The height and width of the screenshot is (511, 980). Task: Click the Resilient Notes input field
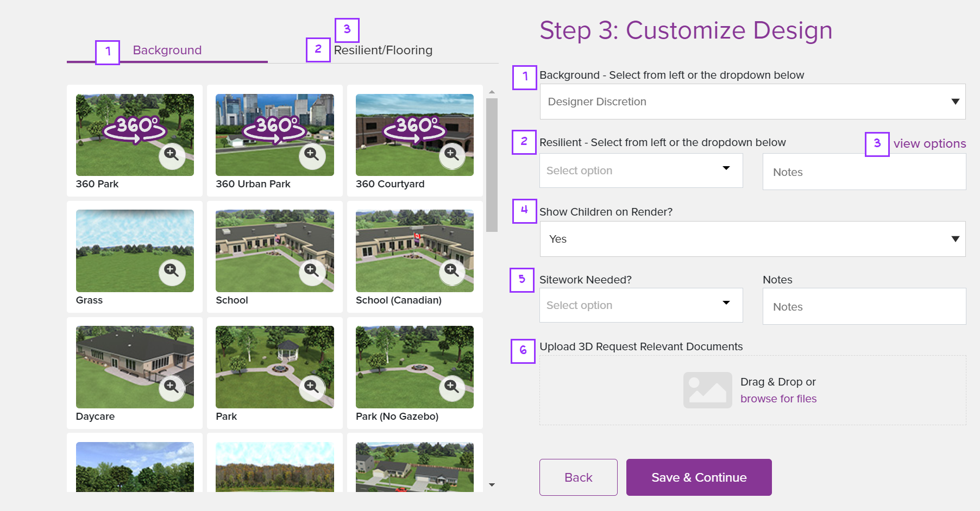pyautogui.click(x=864, y=172)
